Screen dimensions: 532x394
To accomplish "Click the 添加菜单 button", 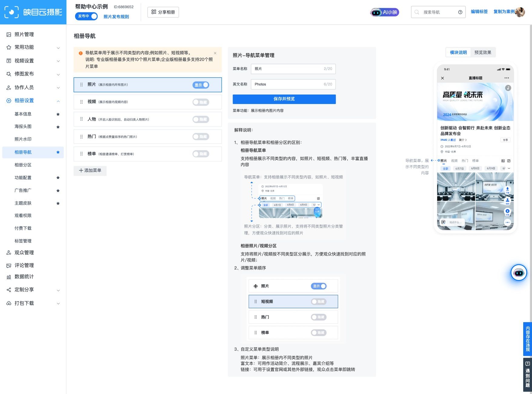I will click(x=90, y=171).
